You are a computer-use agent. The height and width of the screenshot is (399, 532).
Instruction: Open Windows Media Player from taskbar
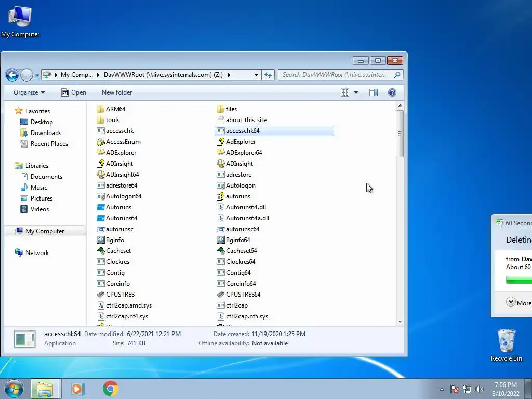click(78, 389)
